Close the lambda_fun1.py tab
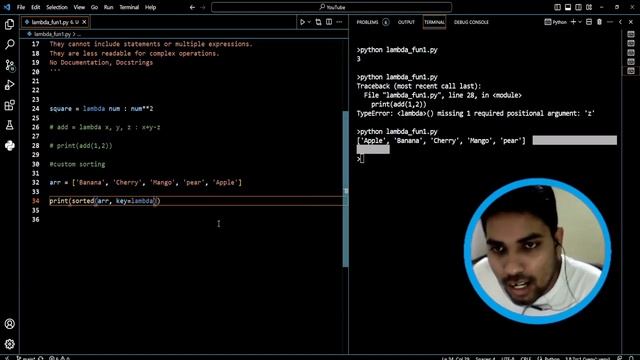Screen dimensions: 640x360 pyautogui.click(x=84, y=22)
